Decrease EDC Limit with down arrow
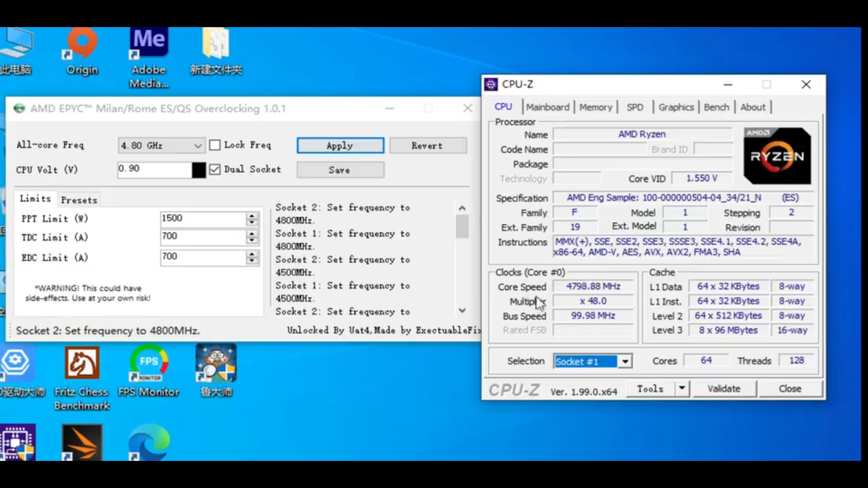 pos(252,261)
